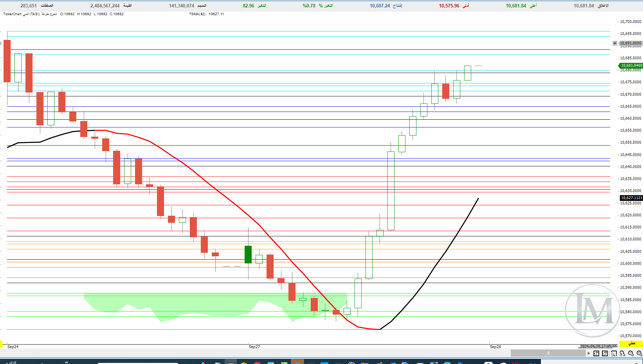Click the 10,607.24 opening price value

click(380, 6)
